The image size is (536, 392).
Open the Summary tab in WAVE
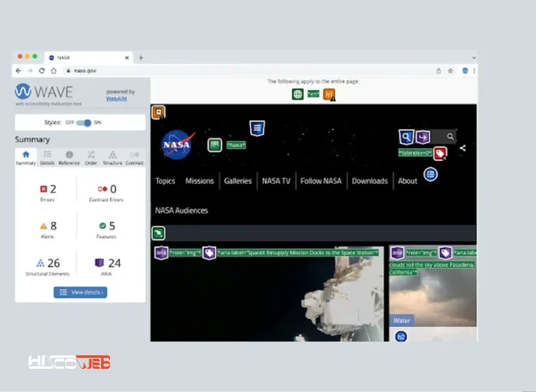pyautogui.click(x=26, y=158)
